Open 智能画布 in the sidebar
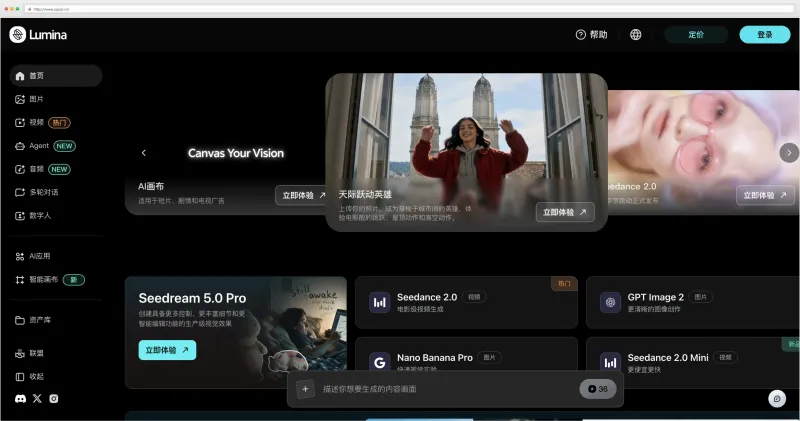This screenshot has height=421, width=800. click(x=49, y=280)
